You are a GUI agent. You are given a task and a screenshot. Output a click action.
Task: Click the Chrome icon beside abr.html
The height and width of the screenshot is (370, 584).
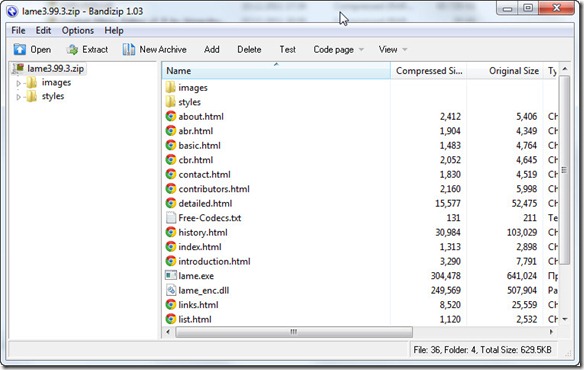171,131
